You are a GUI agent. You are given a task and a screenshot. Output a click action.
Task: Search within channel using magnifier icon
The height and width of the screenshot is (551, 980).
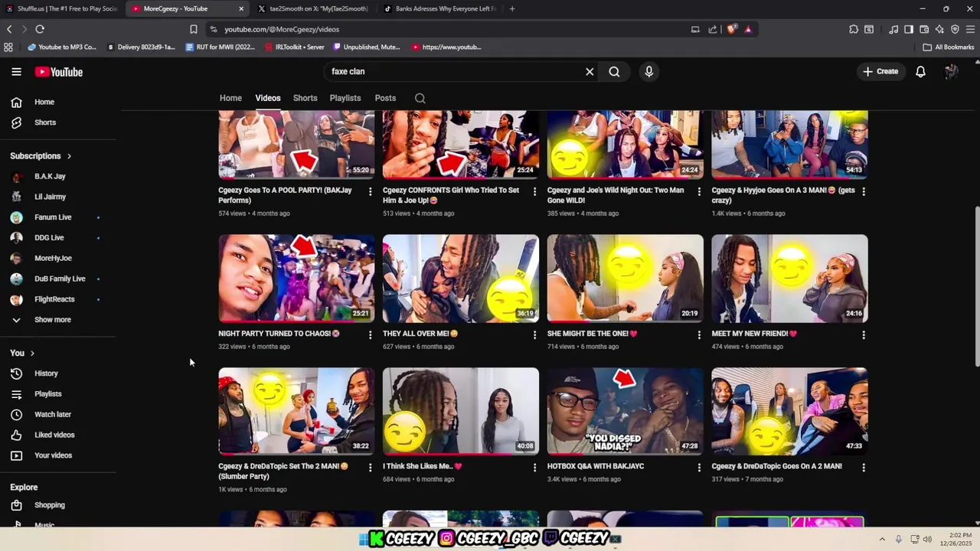420,98
